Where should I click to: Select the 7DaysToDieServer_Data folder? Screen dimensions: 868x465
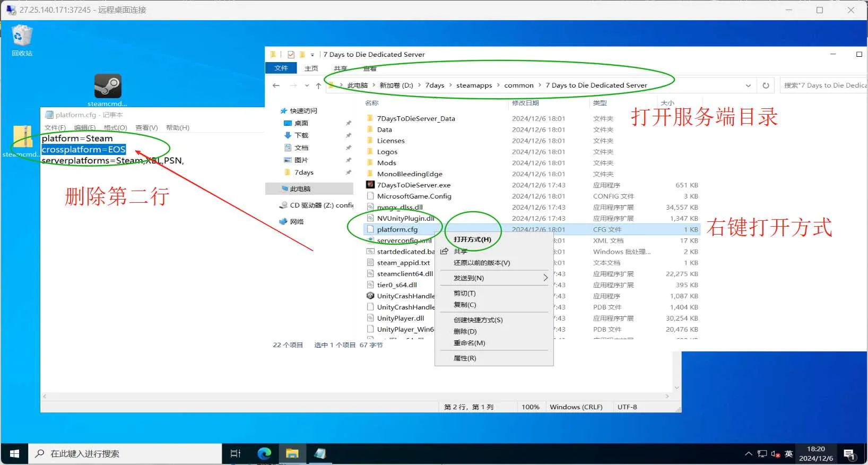416,119
